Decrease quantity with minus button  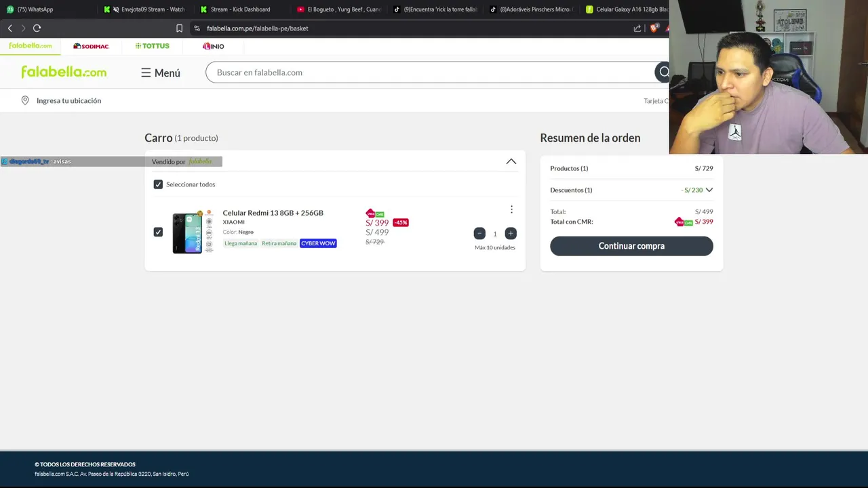pos(479,233)
